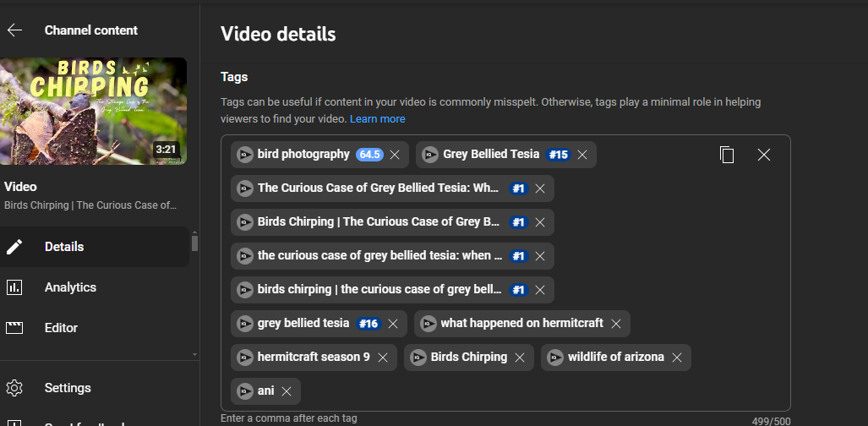
Task: Remove the 'ani' tag
Action: pyautogui.click(x=287, y=391)
